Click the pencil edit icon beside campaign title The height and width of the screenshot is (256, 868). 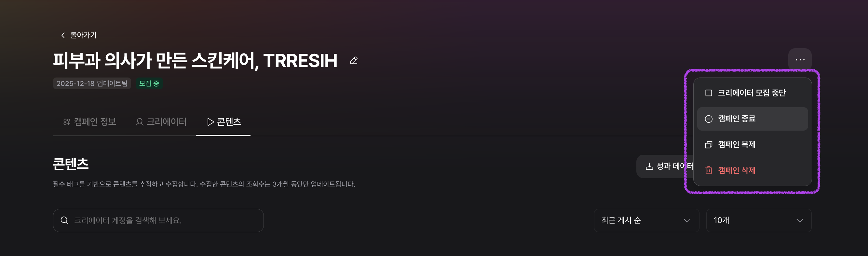pos(353,61)
